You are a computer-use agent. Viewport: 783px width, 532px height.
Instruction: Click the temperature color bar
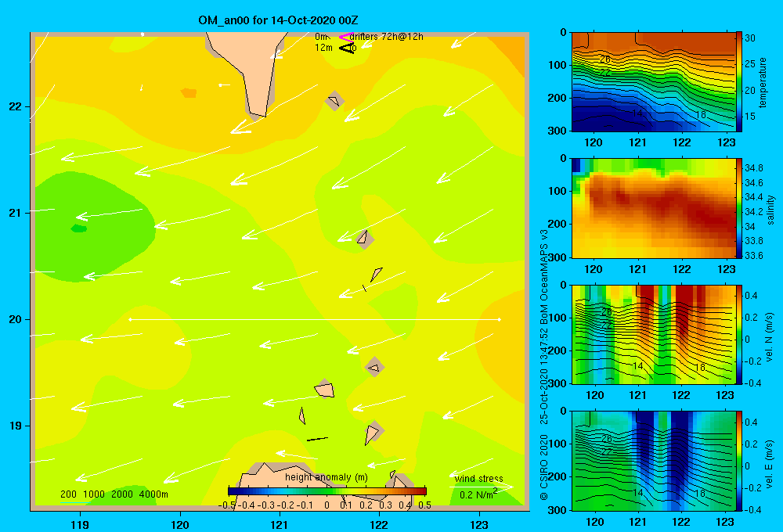739,82
